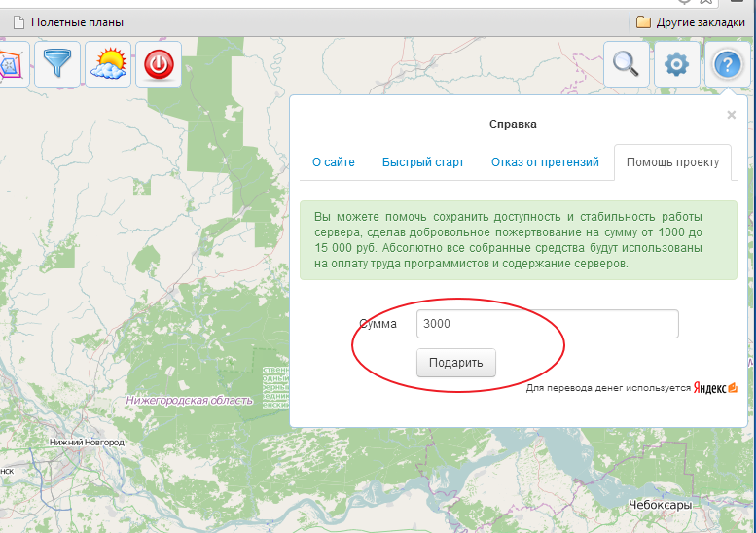This screenshot has width=756, height=533.
Task: Open the Быстрый старт tab
Action: coord(422,162)
